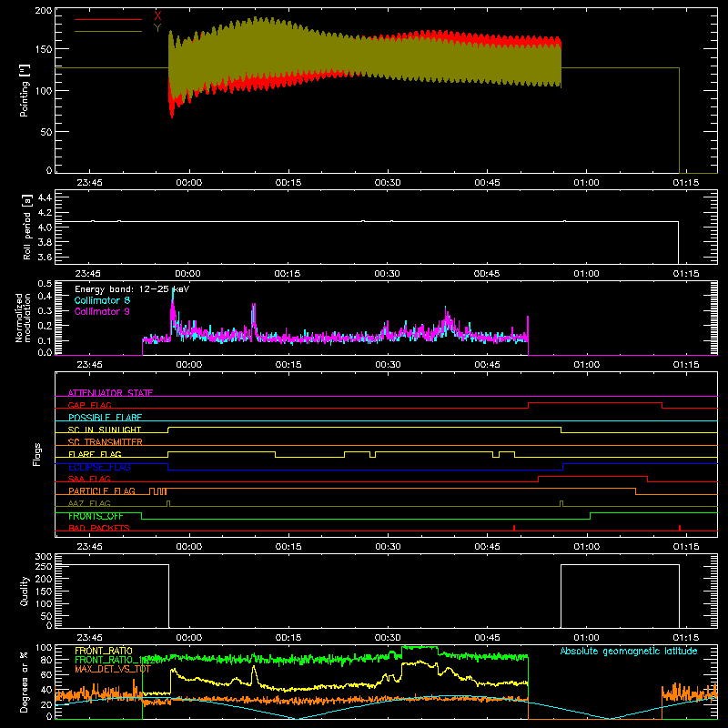Click the SC_IN_SUNLIGHT flag label
This screenshot has height=728, width=728.
pyautogui.click(x=105, y=430)
